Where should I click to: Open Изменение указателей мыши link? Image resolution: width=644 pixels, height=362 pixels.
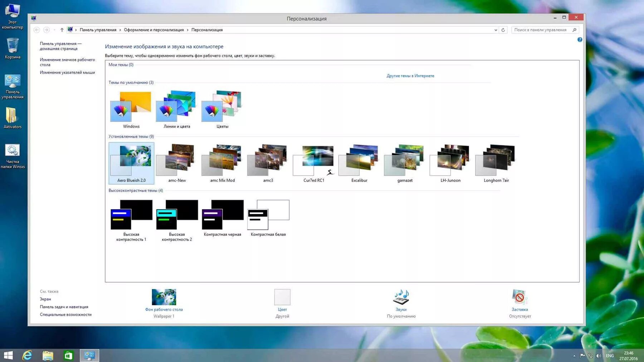67,72
